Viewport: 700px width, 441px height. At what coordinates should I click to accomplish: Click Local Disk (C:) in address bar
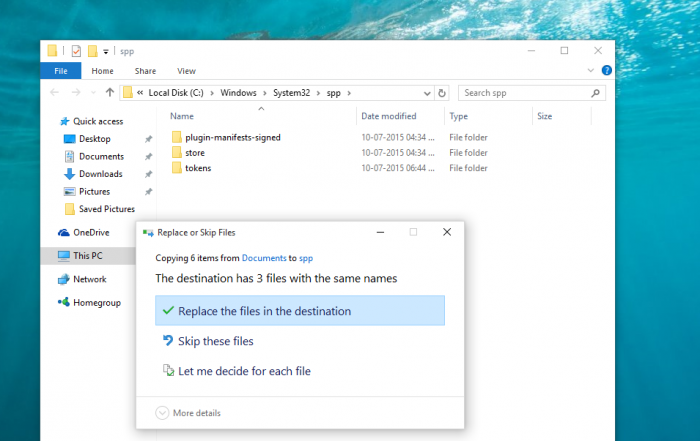176,93
